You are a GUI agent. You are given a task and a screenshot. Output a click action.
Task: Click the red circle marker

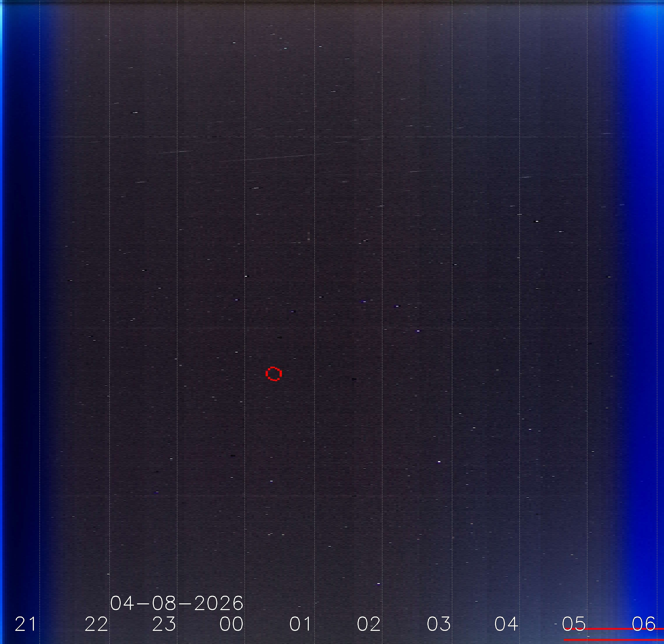click(x=273, y=374)
